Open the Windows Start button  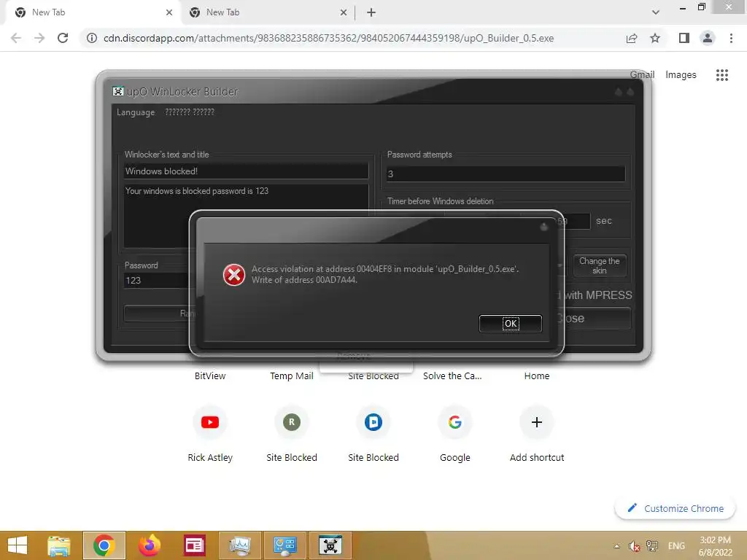pyautogui.click(x=18, y=545)
